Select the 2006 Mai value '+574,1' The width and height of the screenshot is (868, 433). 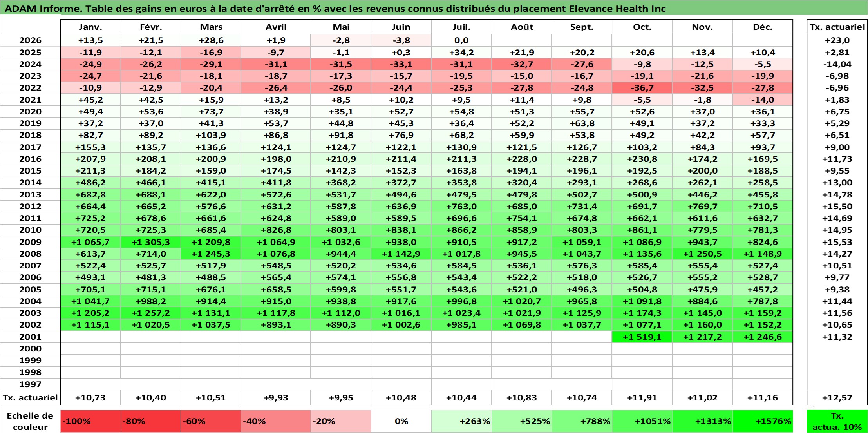(341, 277)
